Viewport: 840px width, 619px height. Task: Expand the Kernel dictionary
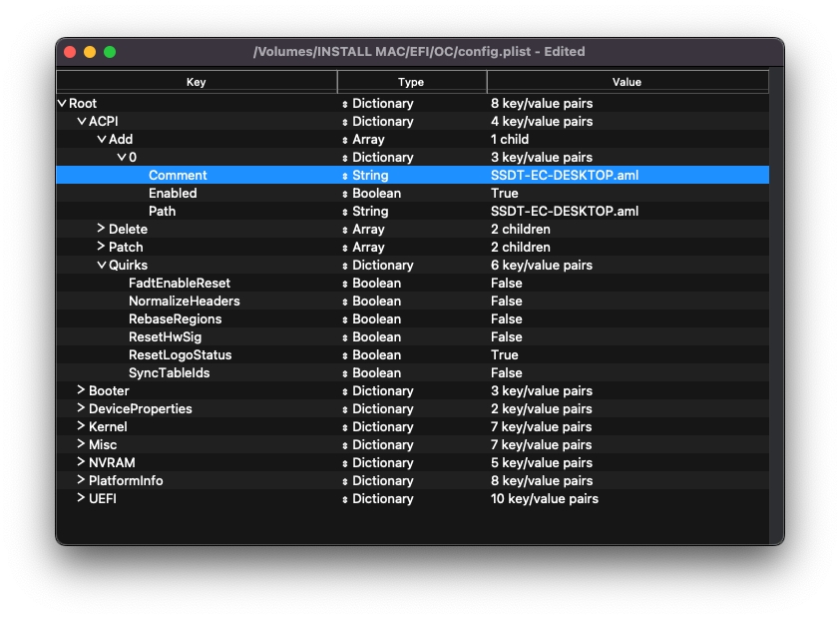coord(82,427)
